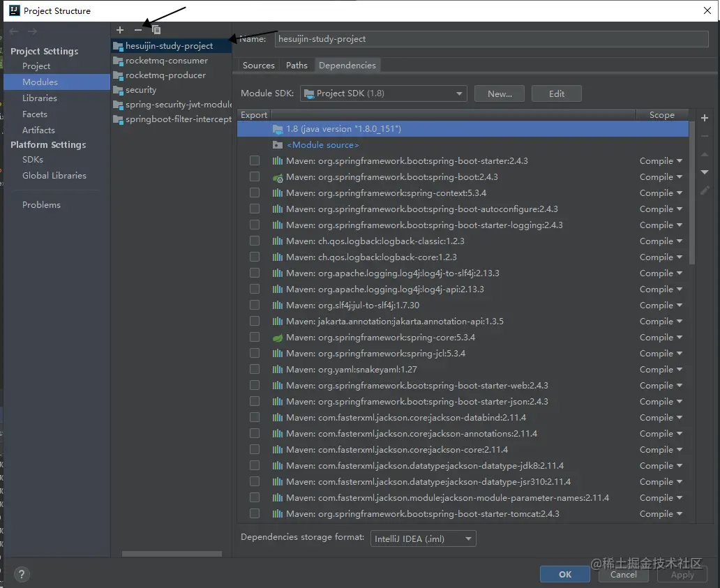This screenshot has width=720, height=588.
Task: Switch to the Sources tab
Action: [x=259, y=65]
